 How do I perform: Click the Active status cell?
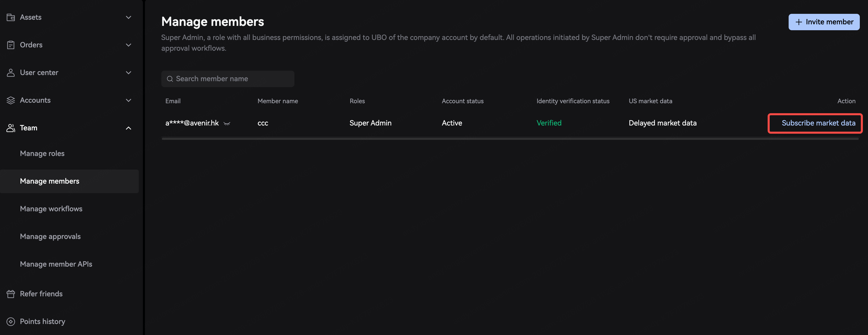452,123
